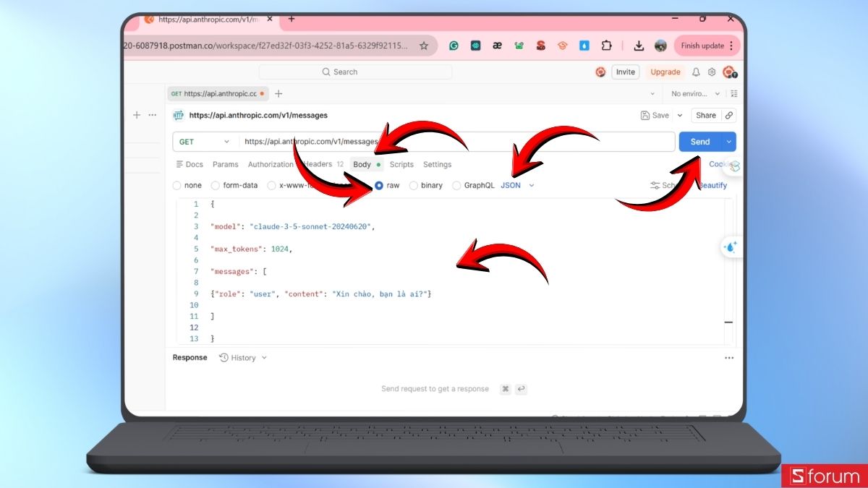Bookmark this page with the star icon
Viewport: 868px width, 488px height.
click(424, 46)
